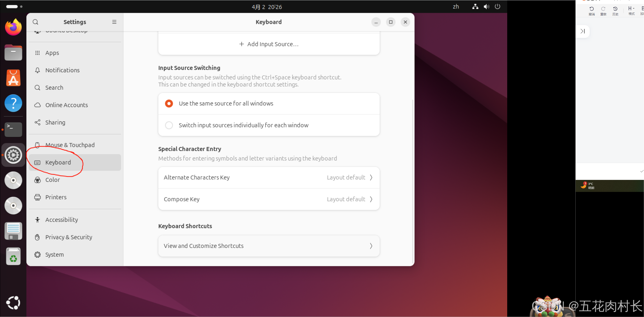Open the Settings hamburger menu

114,22
